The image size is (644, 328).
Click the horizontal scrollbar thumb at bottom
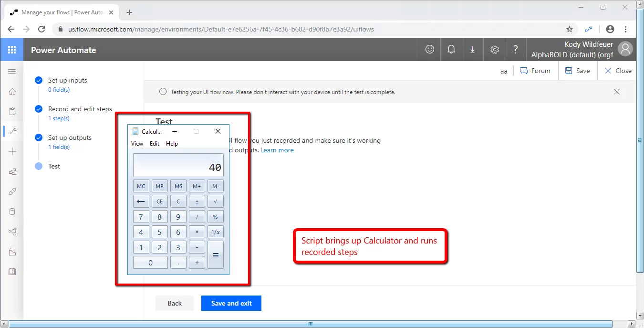pos(310,324)
